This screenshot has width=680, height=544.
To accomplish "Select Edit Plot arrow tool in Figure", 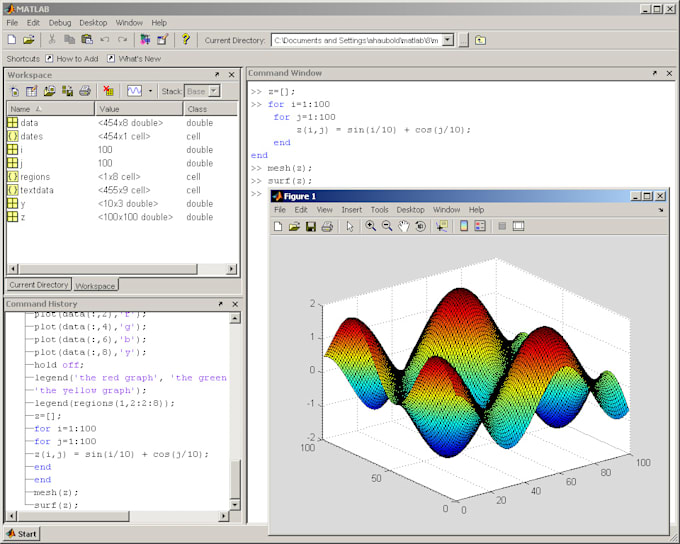I will (350, 226).
